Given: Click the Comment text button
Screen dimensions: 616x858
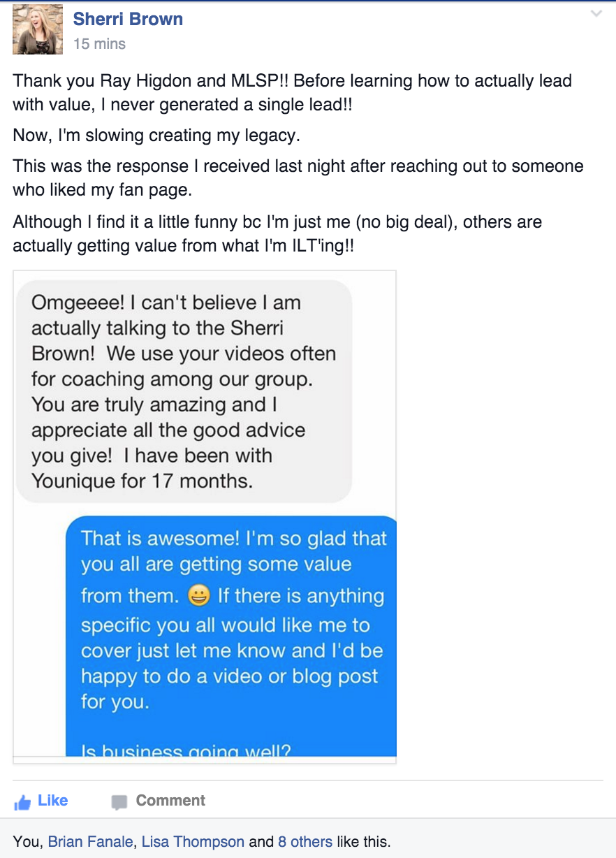Looking at the screenshot, I should pos(170,801).
